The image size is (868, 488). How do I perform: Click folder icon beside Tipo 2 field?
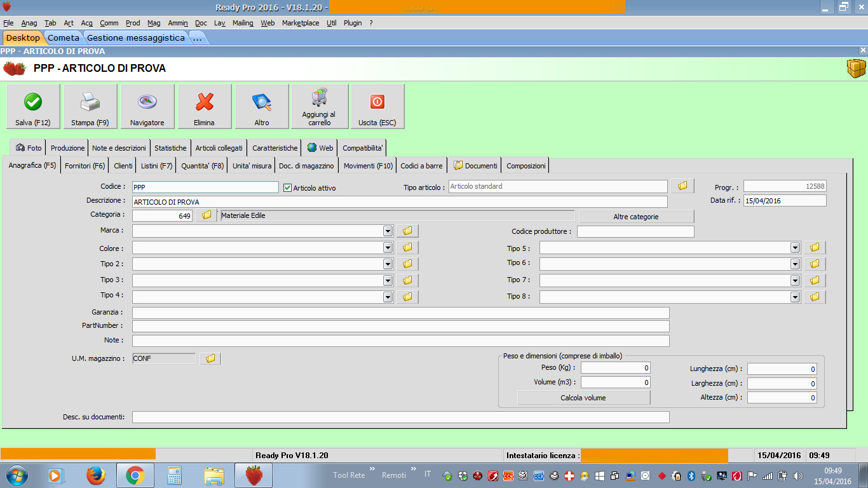click(x=408, y=264)
